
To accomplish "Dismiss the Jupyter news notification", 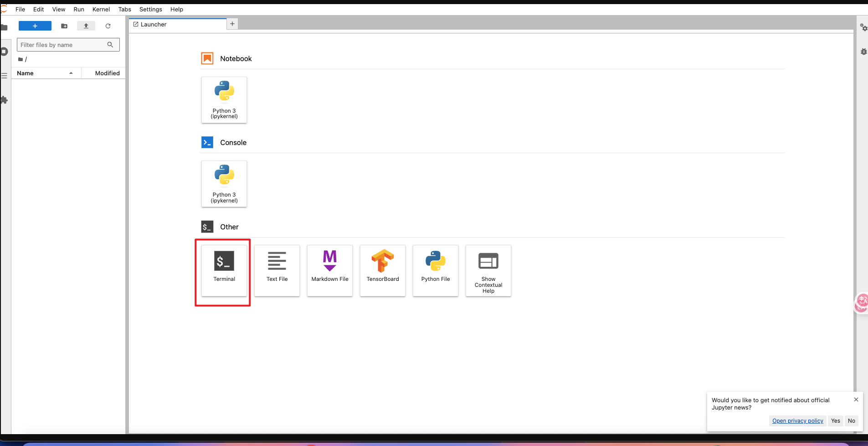I will point(856,399).
